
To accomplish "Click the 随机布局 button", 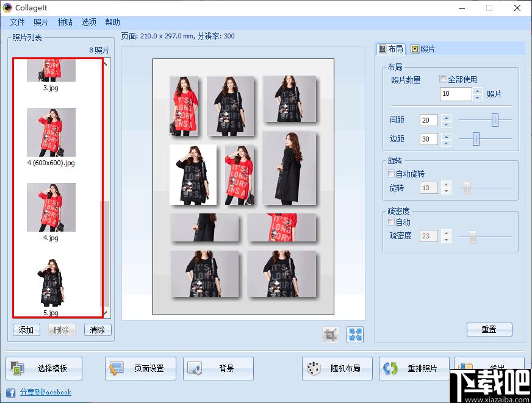I will pos(337,368).
